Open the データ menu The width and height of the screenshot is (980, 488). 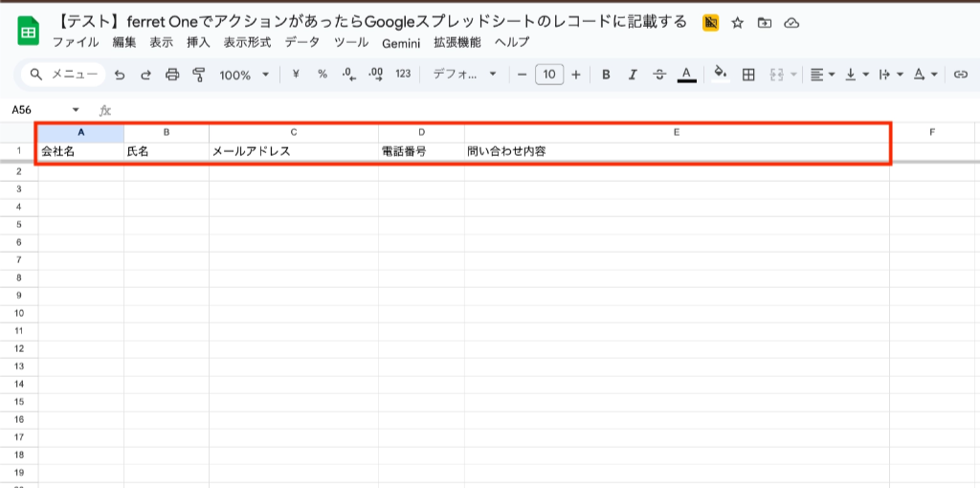pos(302,42)
